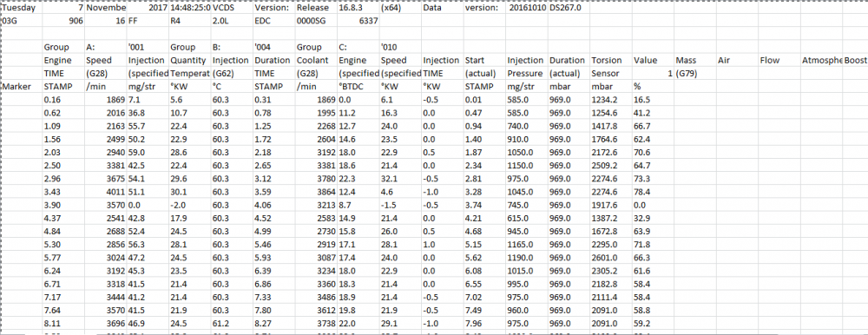Select the Torsion header cell
Viewport: 868px width, 335px height.
(611, 61)
